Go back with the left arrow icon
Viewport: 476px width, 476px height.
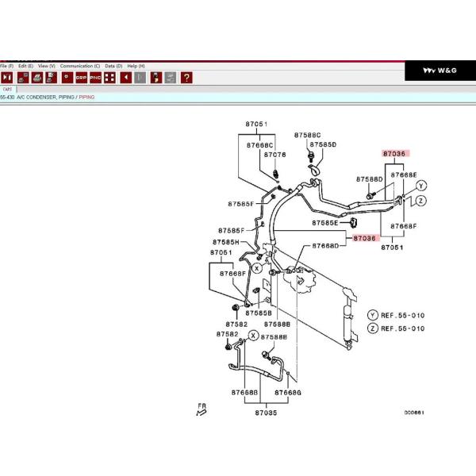click(x=125, y=78)
